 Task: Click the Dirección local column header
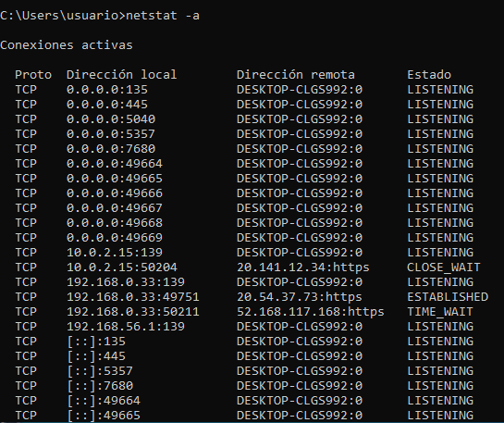[122, 75]
